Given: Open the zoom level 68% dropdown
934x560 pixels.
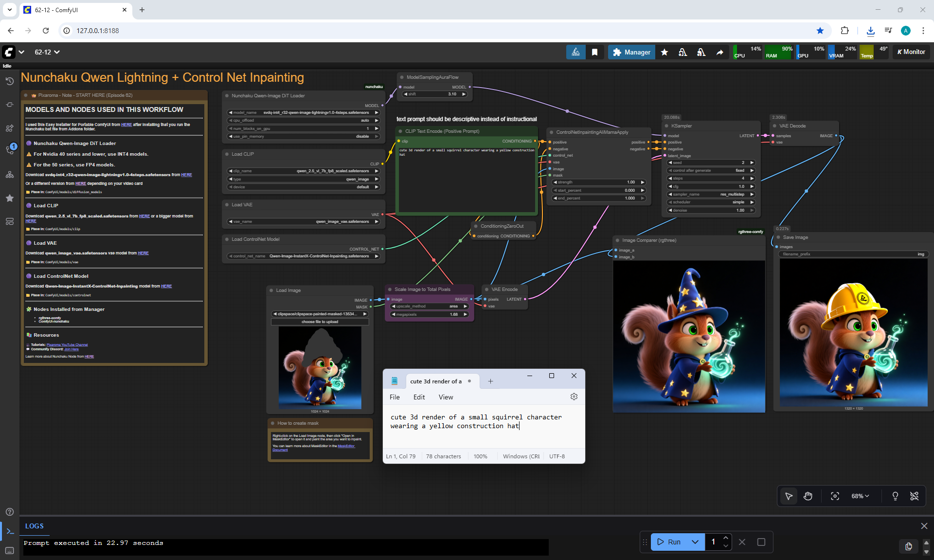Looking at the screenshot, I should coord(860,496).
